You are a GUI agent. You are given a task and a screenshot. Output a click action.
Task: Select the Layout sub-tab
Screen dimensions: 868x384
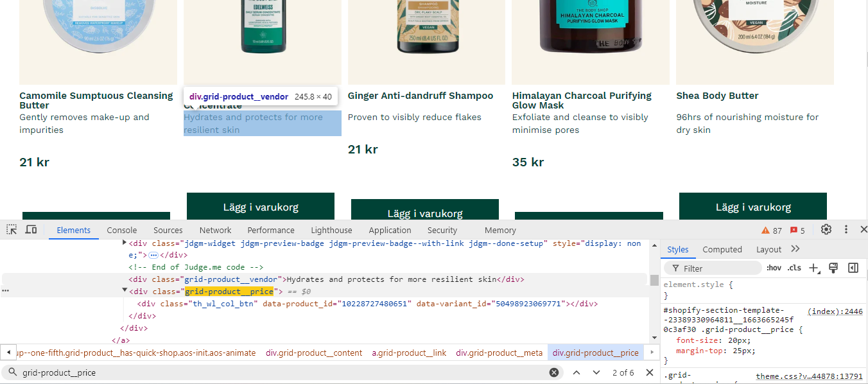pyautogui.click(x=768, y=250)
